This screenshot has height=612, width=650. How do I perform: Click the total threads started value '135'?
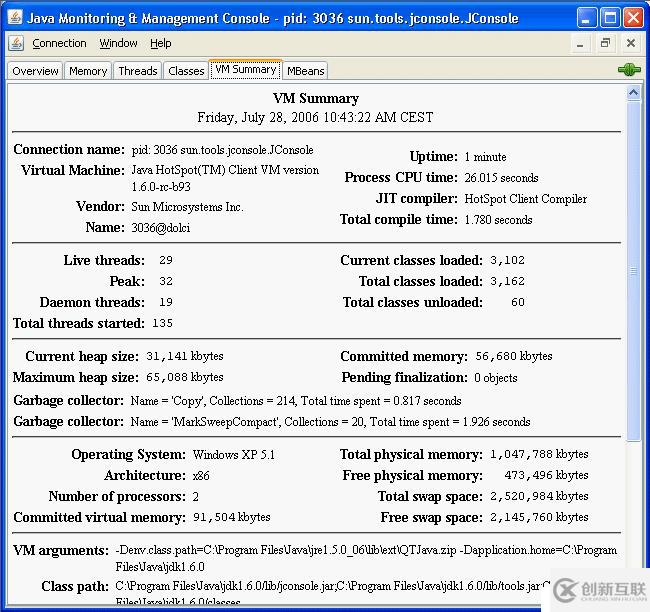click(162, 323)
